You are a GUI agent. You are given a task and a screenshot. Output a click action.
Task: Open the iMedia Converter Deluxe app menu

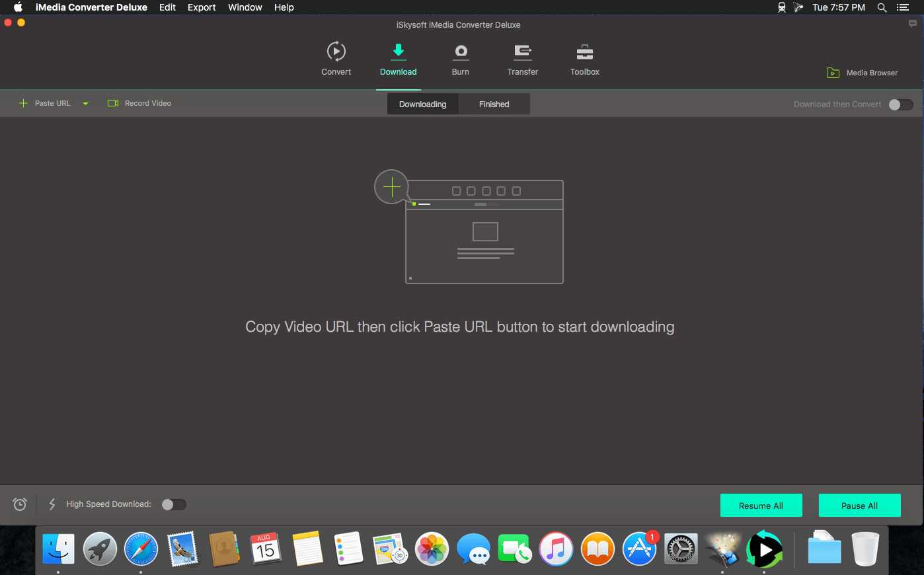[91, 7]
